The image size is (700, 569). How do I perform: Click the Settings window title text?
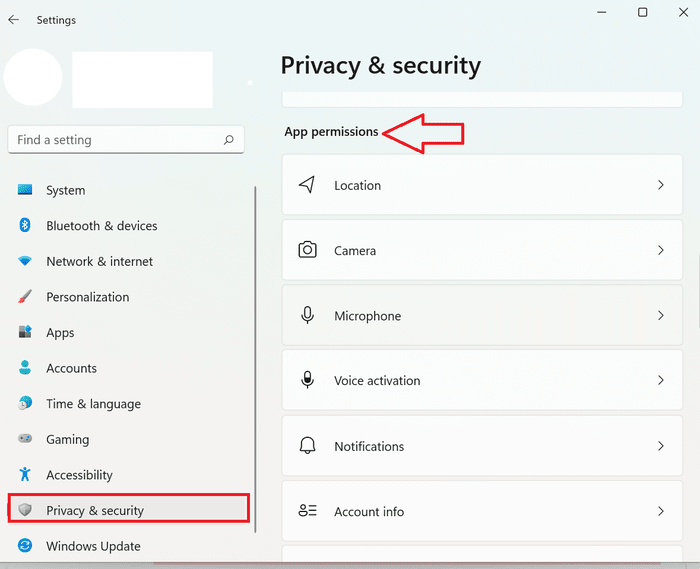click(x=56, y=20)
